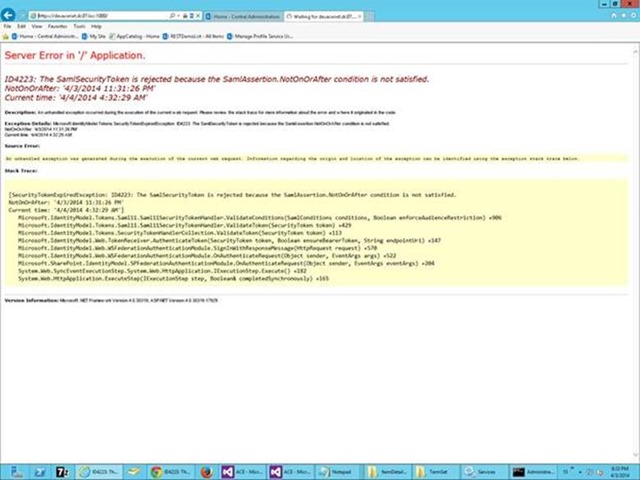Click the HttpApplication.ExecuteStep stack line
Screen dimensions: 640x480
173,278
